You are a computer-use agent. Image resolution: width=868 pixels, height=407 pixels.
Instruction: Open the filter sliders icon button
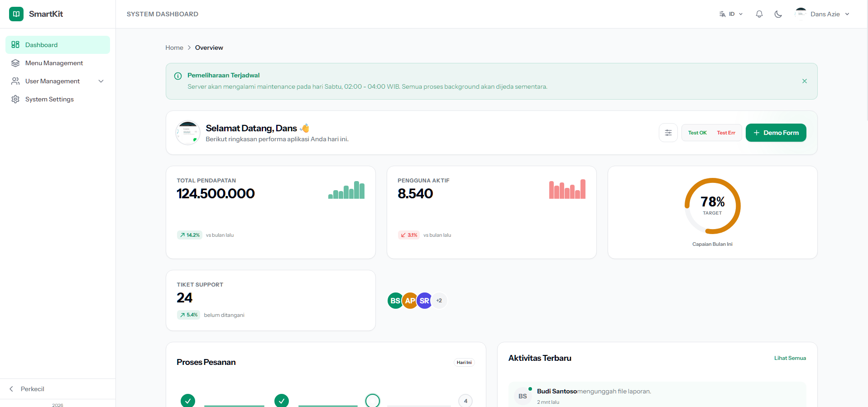[x=668, y=133]
